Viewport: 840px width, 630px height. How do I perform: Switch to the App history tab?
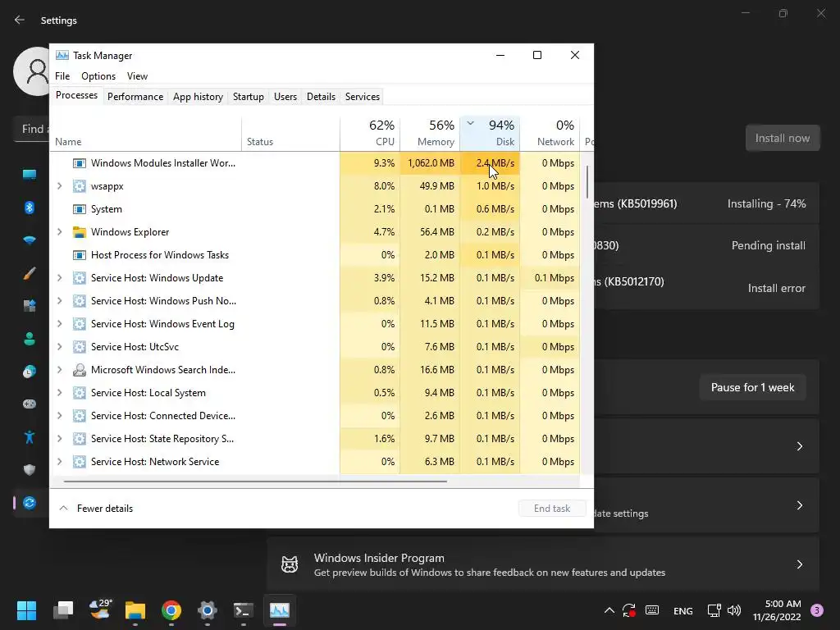tap(198, 97)
